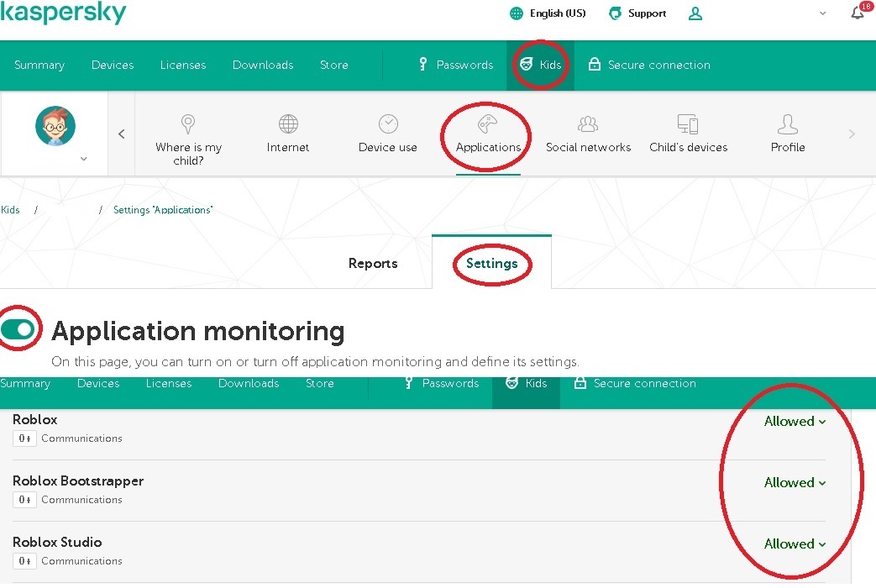The width and height of the screenshot is (876, 588).
Task: Click the Support link text
Action: (647, 13)
